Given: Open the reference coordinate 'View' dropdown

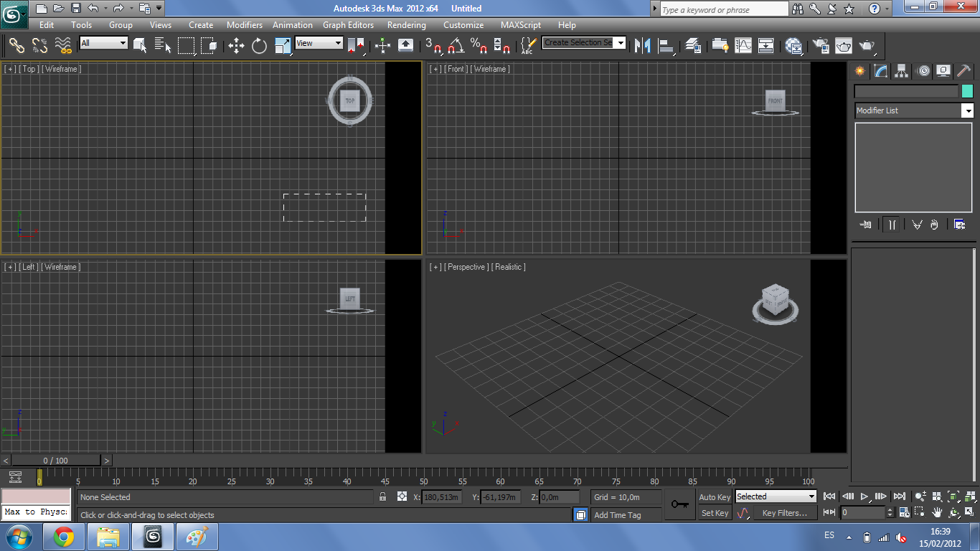Looking at the screenshot, I should (x=319, y=43).
